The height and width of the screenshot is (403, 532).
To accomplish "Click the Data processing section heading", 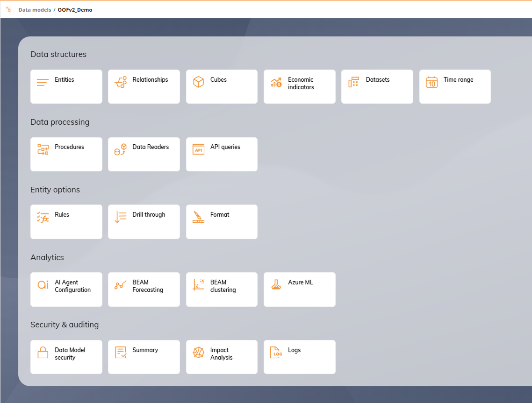I will pyautogui.click(x=60, y=122).
